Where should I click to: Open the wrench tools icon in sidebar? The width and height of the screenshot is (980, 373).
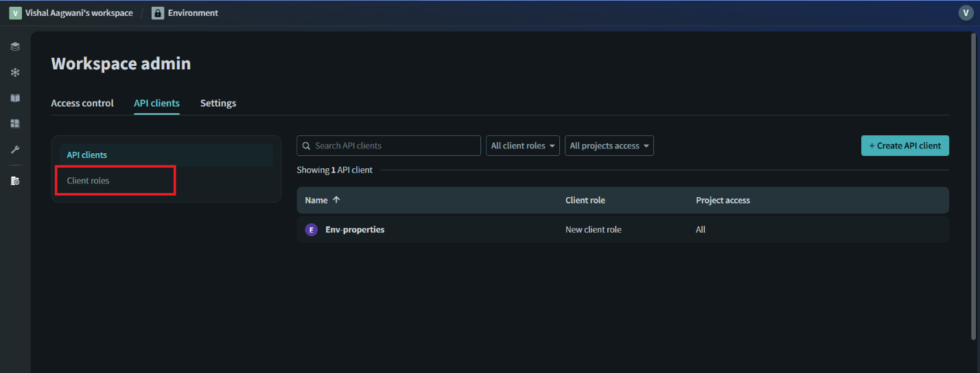tap(15, 149)
